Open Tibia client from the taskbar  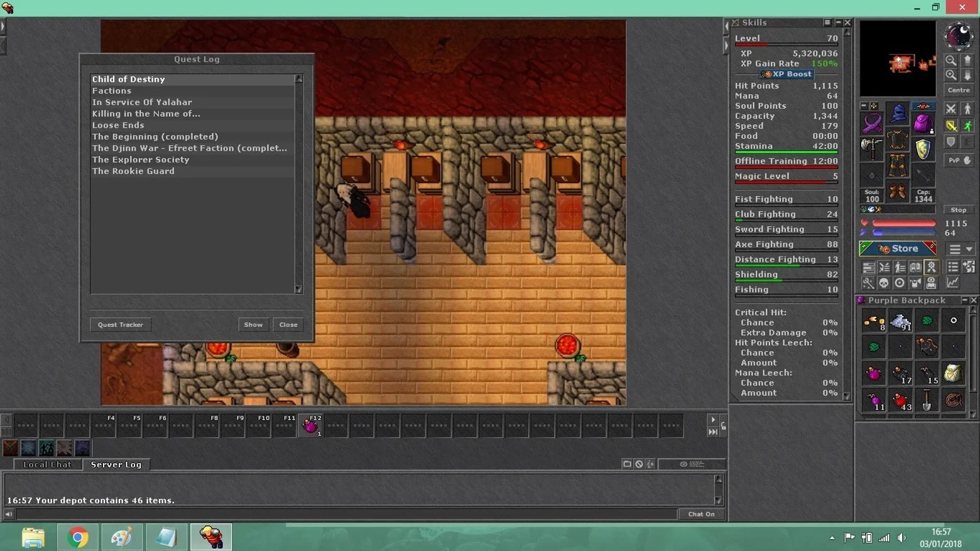(211, 537)
